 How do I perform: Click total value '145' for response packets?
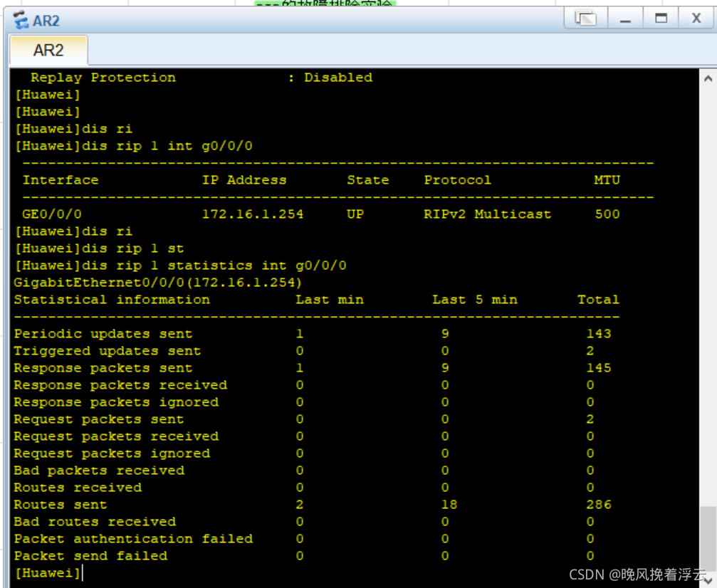point(599,368)
